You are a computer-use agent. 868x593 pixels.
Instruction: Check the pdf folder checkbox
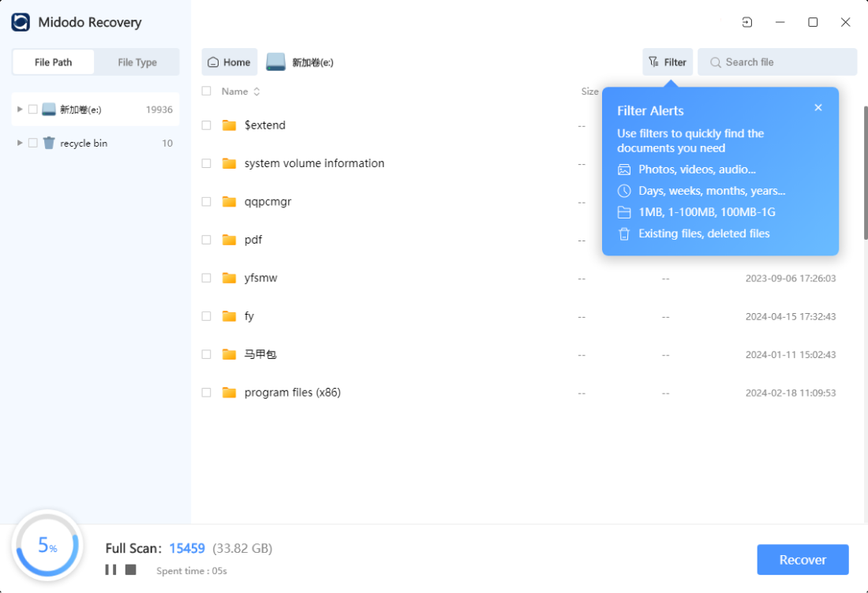coord(207,240)
